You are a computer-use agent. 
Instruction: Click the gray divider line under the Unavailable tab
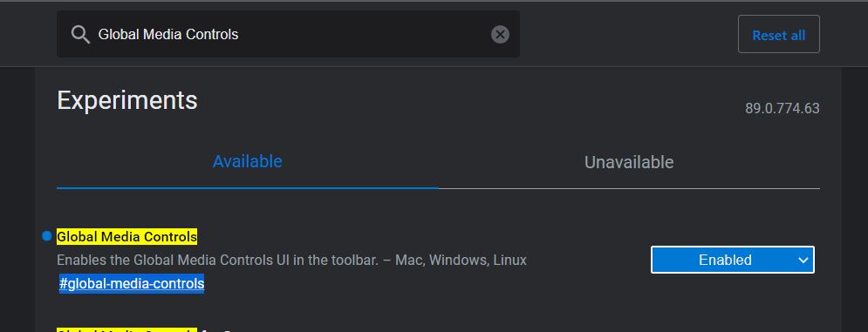point(629,189)
